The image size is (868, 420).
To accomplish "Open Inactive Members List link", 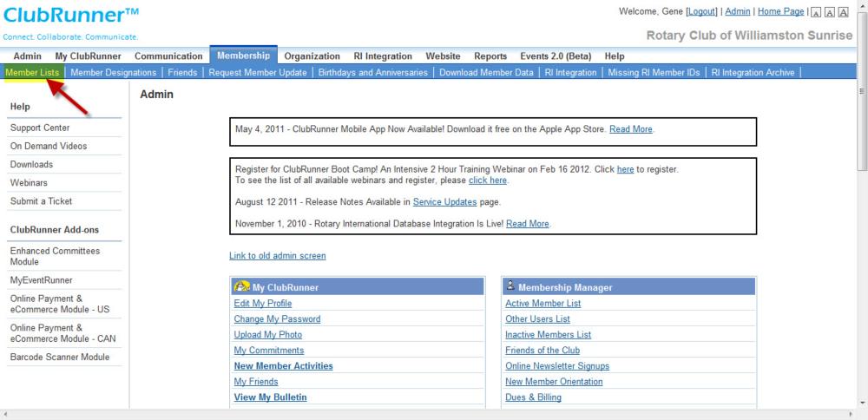I will 548,335.
